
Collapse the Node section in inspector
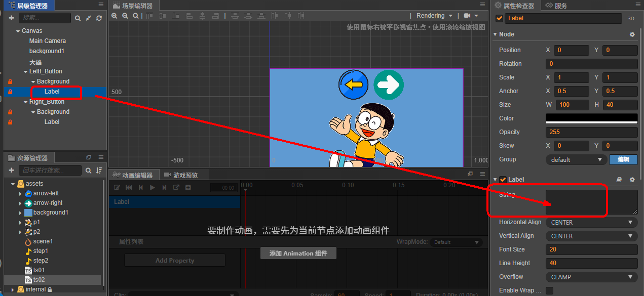pos(495,34)
